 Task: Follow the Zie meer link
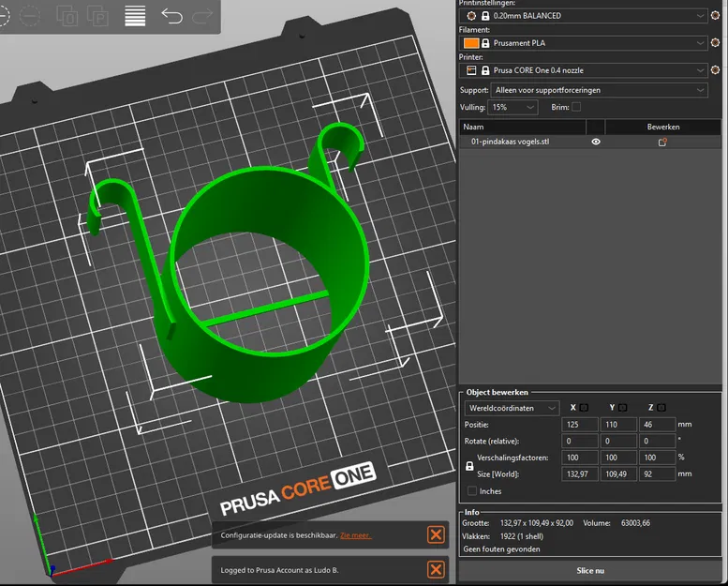click(x=356, y=535)
